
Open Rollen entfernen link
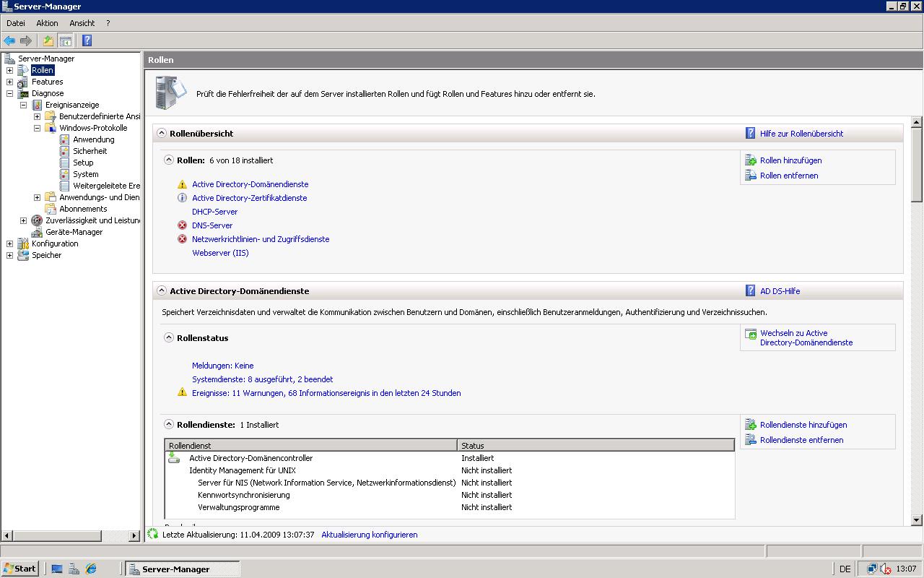[789, 176]
